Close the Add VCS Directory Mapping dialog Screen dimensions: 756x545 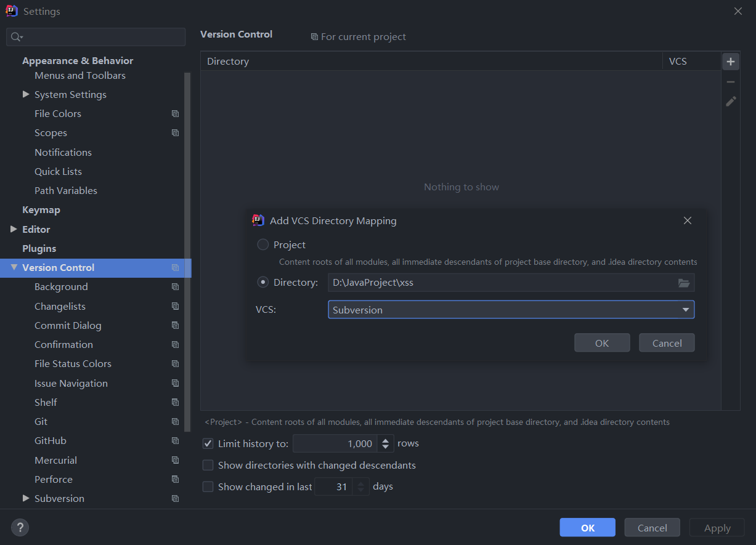click(x=688, y=220)
